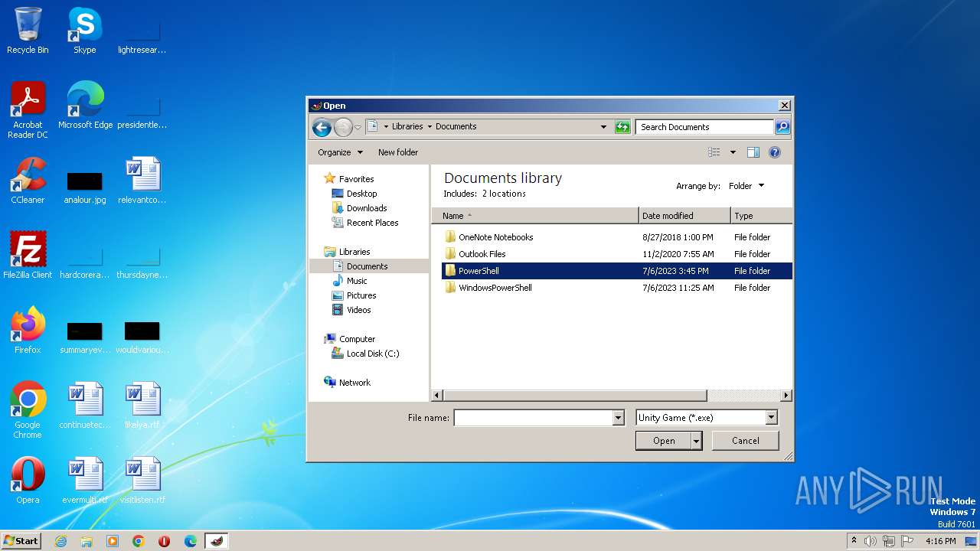Click the refresh button beside the address bar
This screenshot has height=551, width=980.
(x=622, y=127)
